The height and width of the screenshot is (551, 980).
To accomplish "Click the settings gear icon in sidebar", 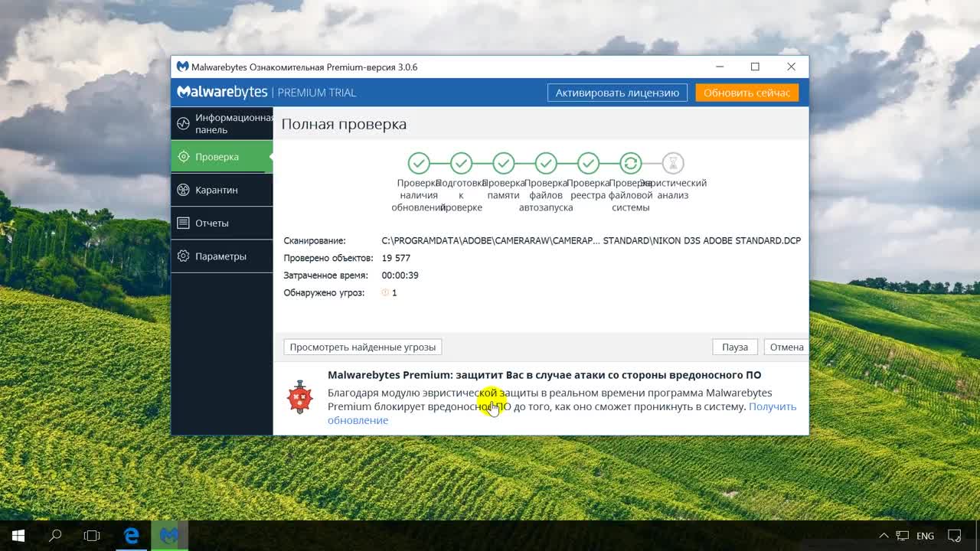I will click(x=183, y=256).
